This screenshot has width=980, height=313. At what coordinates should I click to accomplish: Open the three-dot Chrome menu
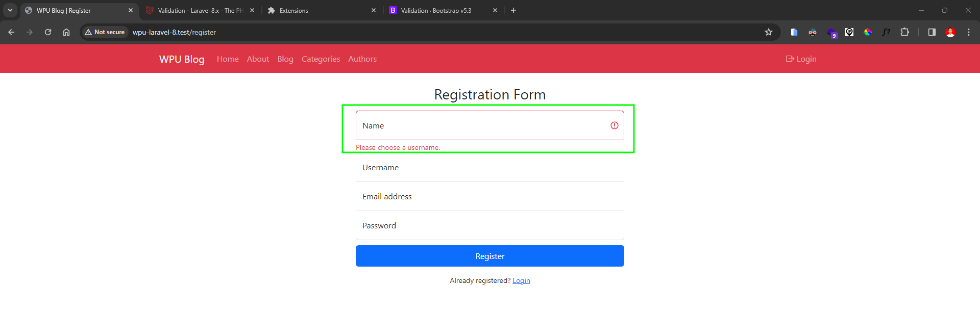point(969,32)
